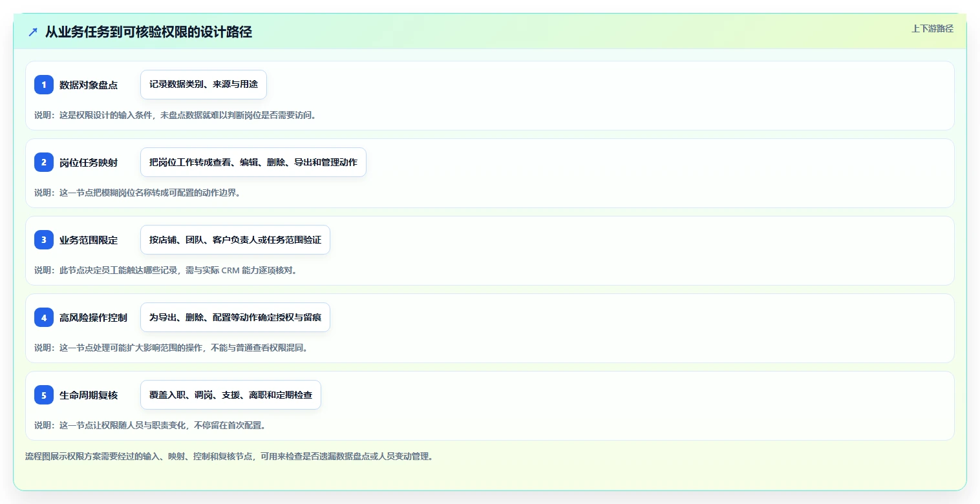
Task: Click the note about 普通查看权限混同
Action: tap(171, 348)
